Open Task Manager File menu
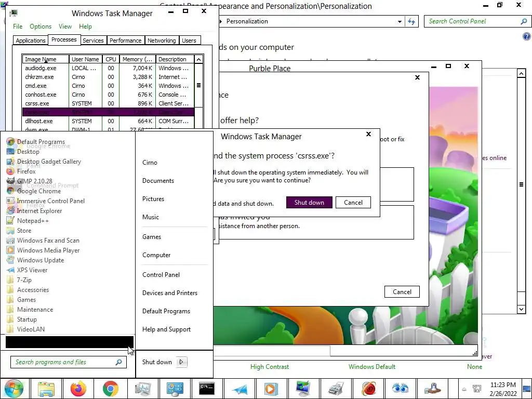This screenshot has width=532, height=399. pyautogui.click(x=18, y=26)
